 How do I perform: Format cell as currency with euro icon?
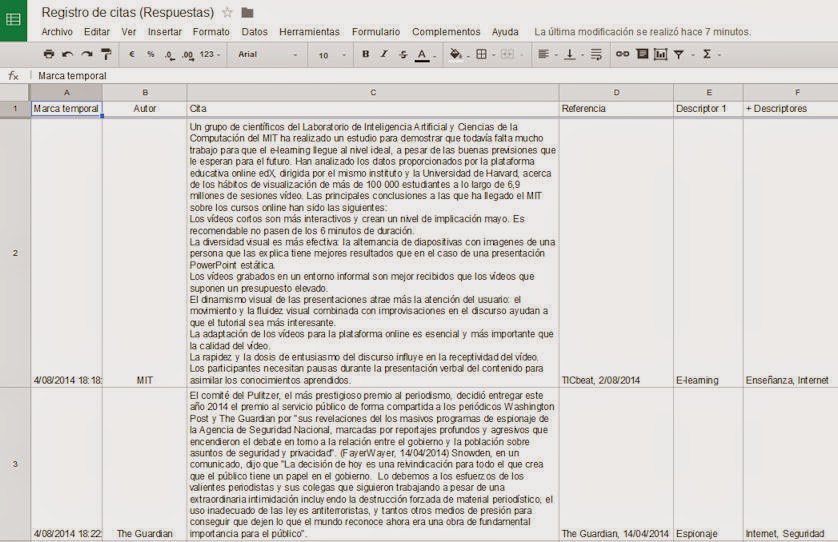(x=132, y=54)
